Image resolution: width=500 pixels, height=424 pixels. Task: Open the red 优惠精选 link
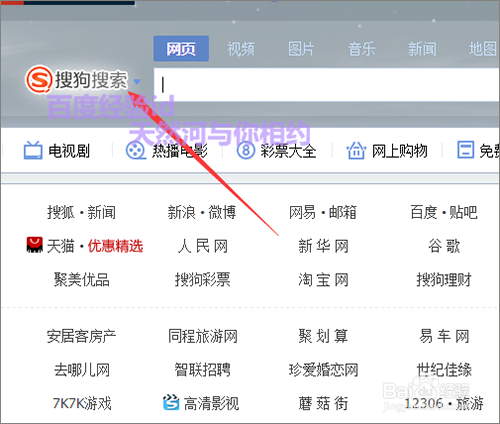115,246
